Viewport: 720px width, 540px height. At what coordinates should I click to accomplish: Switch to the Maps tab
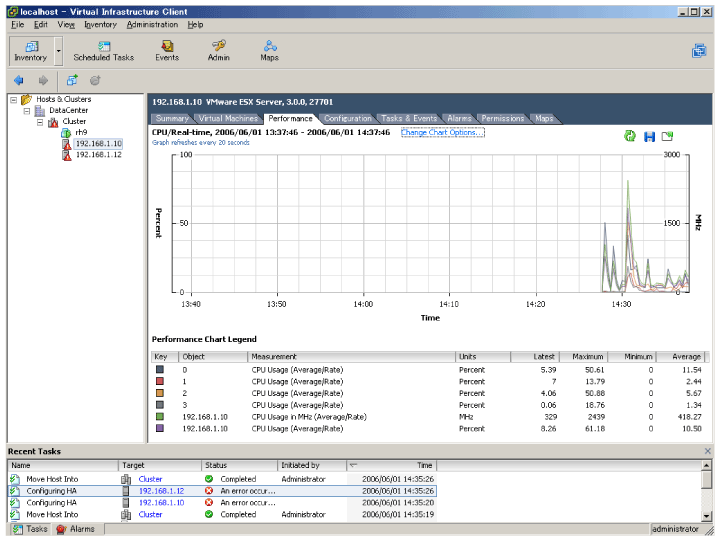pos(544,118)
